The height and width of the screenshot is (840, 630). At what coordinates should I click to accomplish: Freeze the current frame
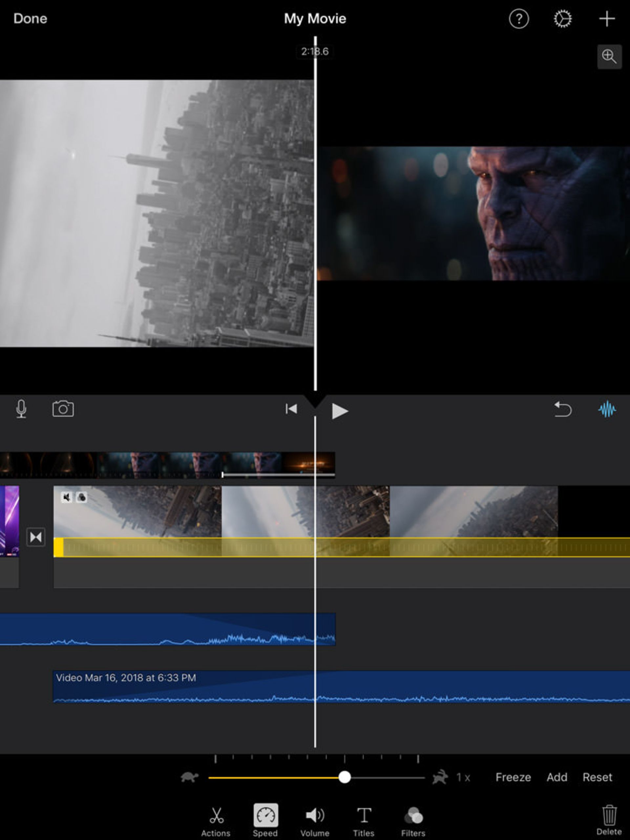click(513, 777)
